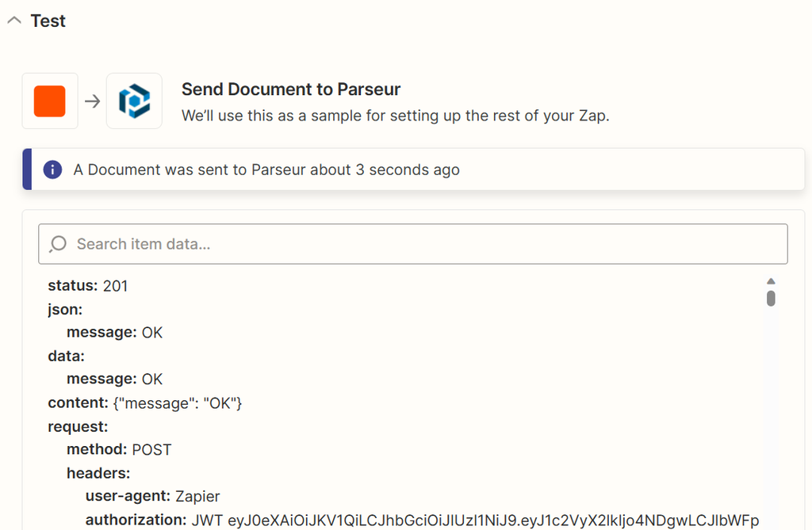Click the orange trigger app icon
812x530 pixels.
pyautogui.click(x=49, y=101)
